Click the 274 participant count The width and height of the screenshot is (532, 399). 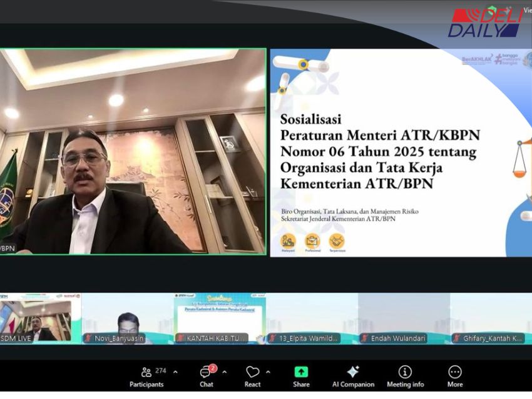[161, 370]
